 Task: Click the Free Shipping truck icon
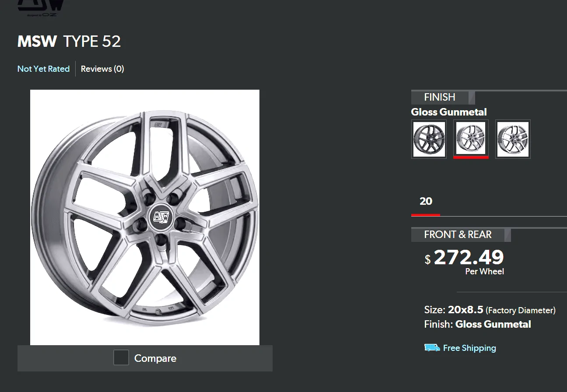(432, 348)
